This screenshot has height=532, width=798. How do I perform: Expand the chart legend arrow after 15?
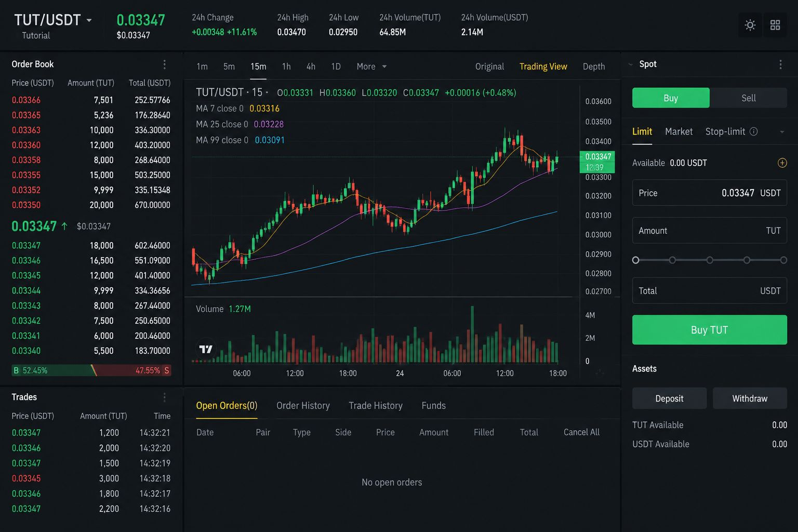(x=267, y=93)
